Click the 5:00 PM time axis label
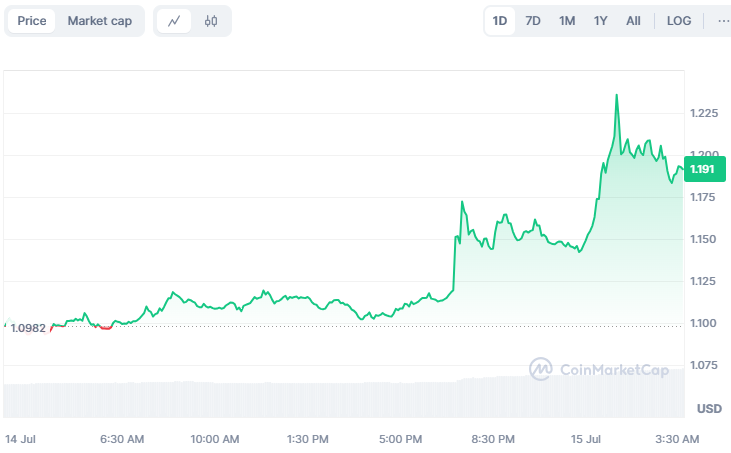Screen dimensions: 731x453 point(401,439)
